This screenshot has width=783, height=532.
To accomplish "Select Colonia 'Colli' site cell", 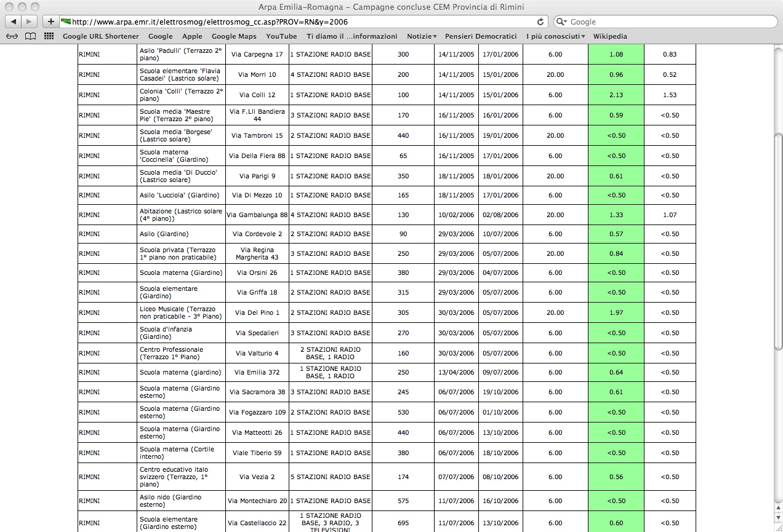I will (181, 95).
